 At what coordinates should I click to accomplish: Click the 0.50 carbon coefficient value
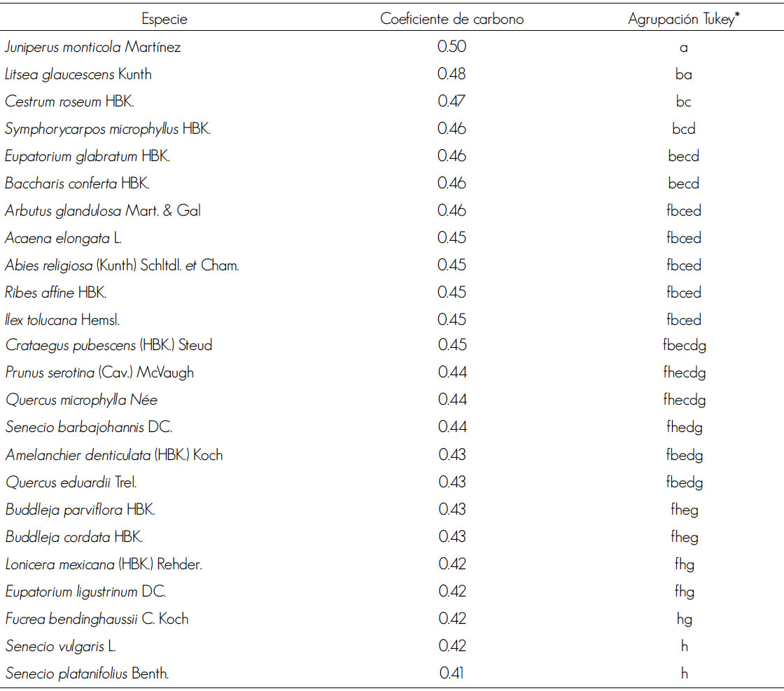(451, 47)
